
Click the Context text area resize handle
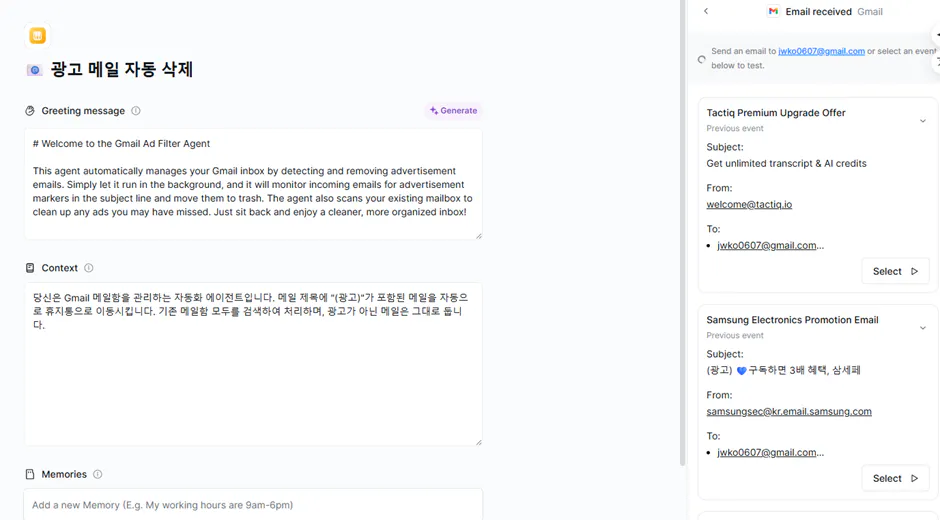pos(478,442)
